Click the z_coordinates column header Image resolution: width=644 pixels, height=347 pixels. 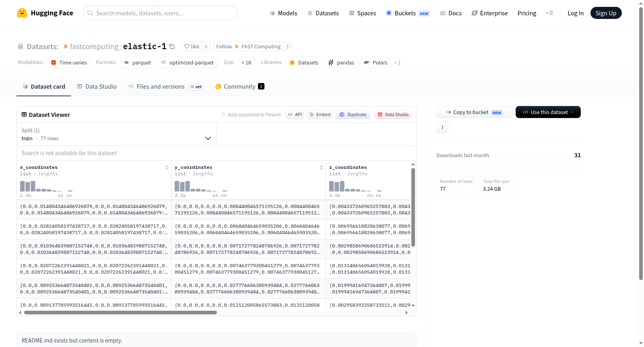348,167
